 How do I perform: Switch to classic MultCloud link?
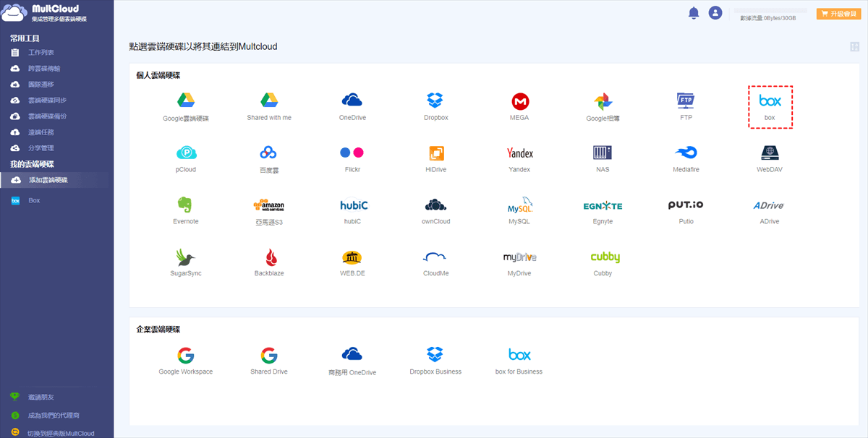(61, 433)
